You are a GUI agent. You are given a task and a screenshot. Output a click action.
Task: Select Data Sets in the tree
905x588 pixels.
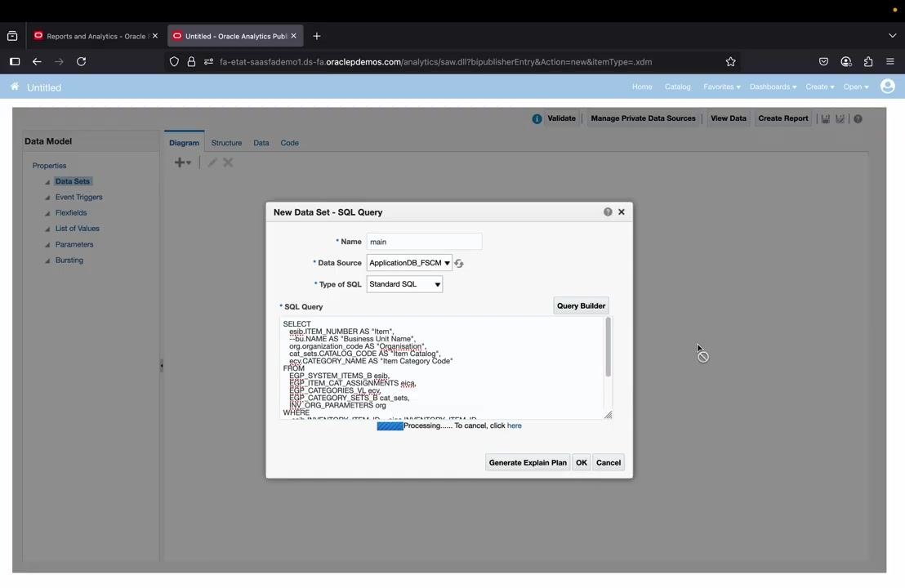pyautogui.click(x=73, y=181)
